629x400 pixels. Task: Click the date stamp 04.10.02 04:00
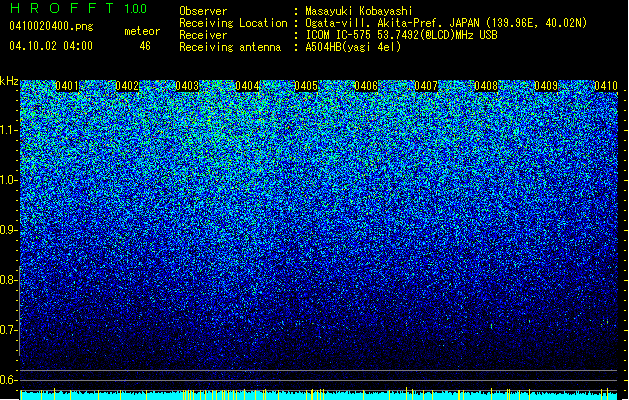point(51,46)
